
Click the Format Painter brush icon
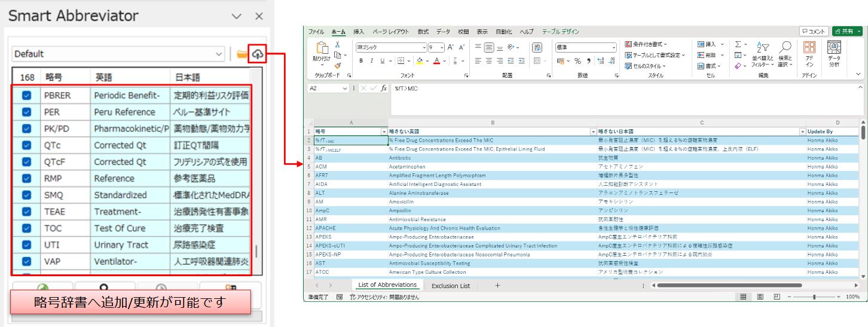tap(338, 65)
